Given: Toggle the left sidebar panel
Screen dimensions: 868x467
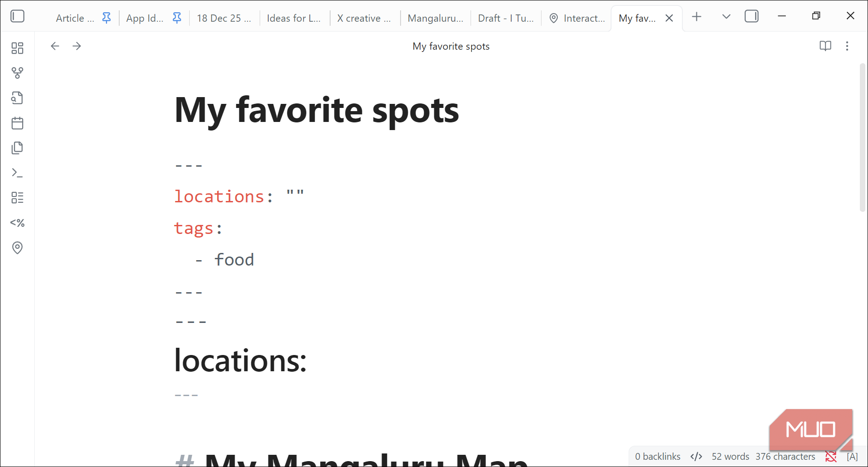Looking at the screenshot, I should point(17,16).
